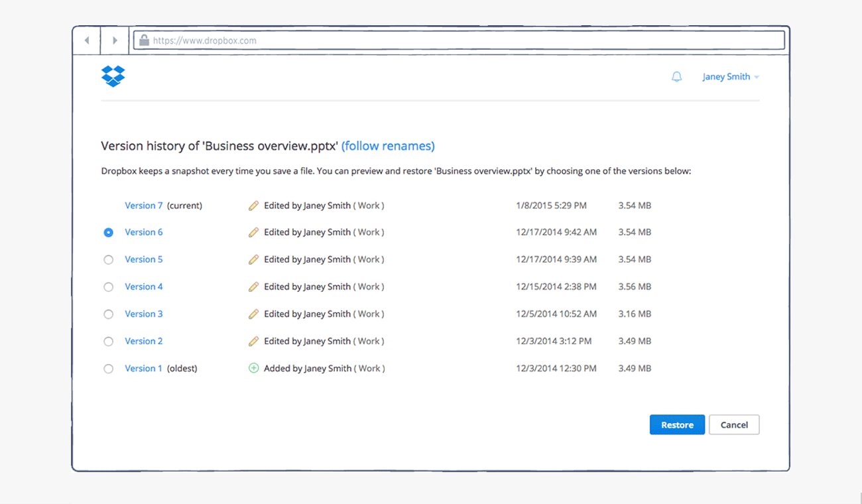Select the Version 5 radio button

pyautogui.click(x=109, y=260)
